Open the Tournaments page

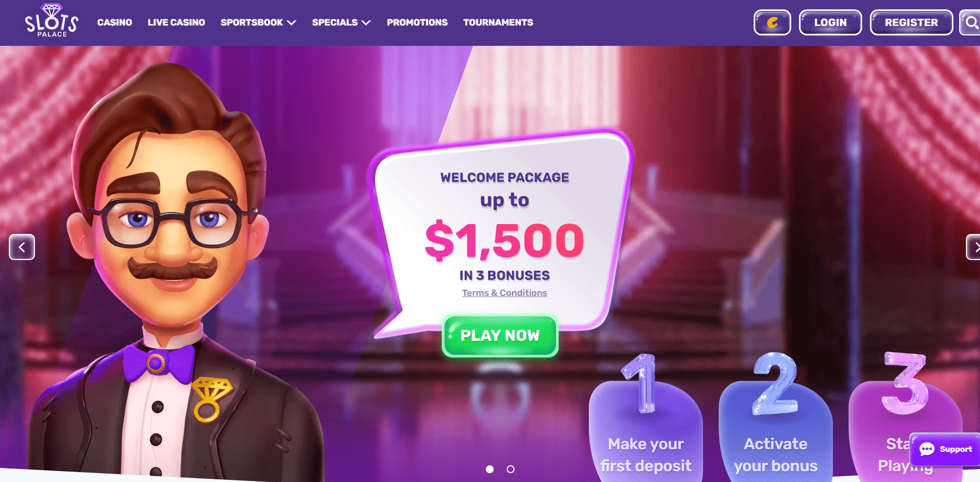[498, 22]
